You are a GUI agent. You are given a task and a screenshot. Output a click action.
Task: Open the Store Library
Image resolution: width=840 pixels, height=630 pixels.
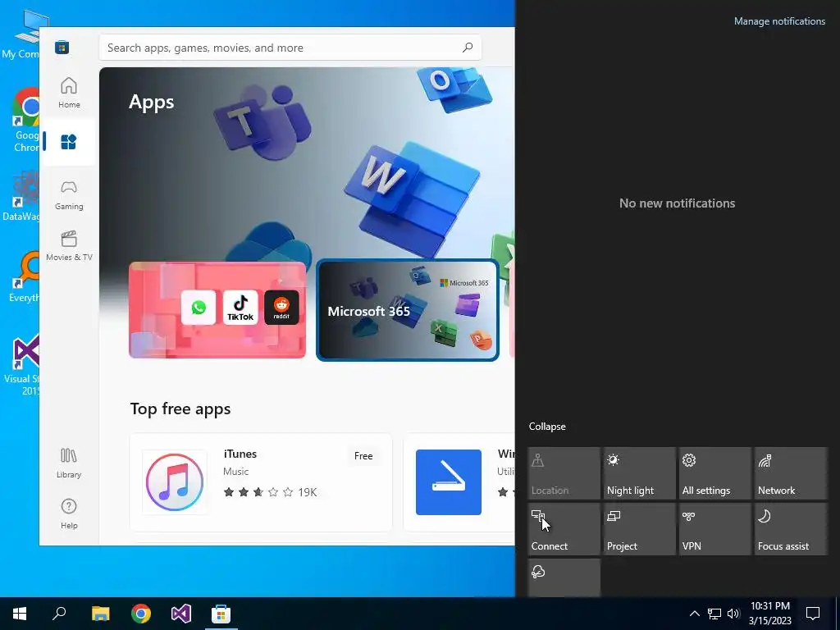tap(69, 463)
